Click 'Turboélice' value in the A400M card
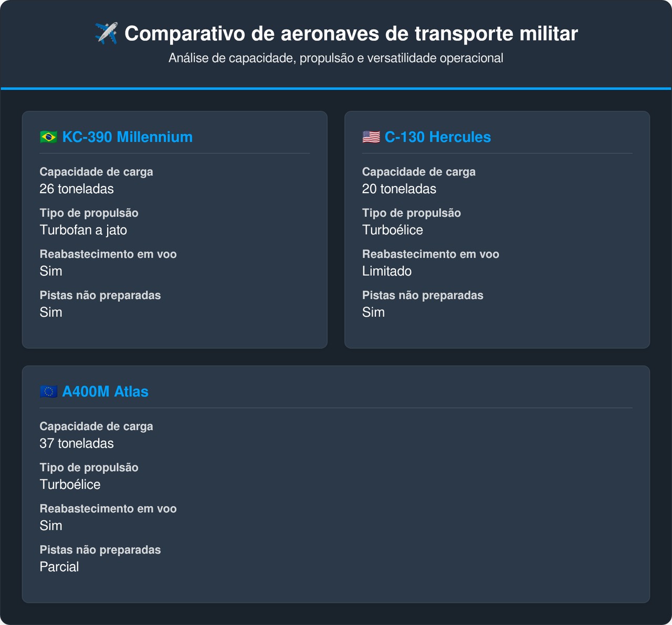The height and width of the screenshot is (625, 672). [x=70, y=485]
